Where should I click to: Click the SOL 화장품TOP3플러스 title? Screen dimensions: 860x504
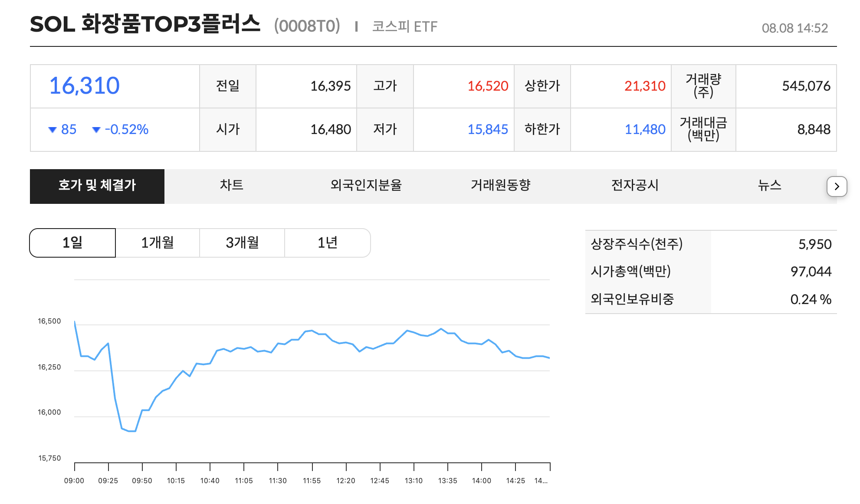click(145, 24)
